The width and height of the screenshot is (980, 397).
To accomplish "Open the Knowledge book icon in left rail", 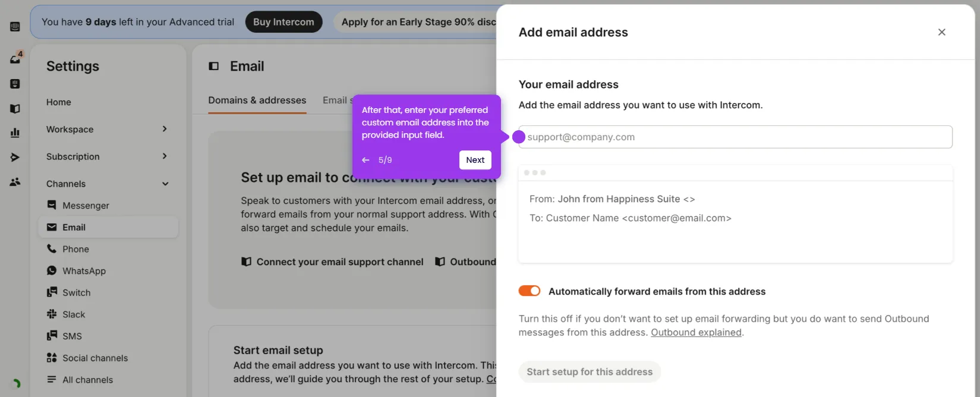I will point(15,109).
